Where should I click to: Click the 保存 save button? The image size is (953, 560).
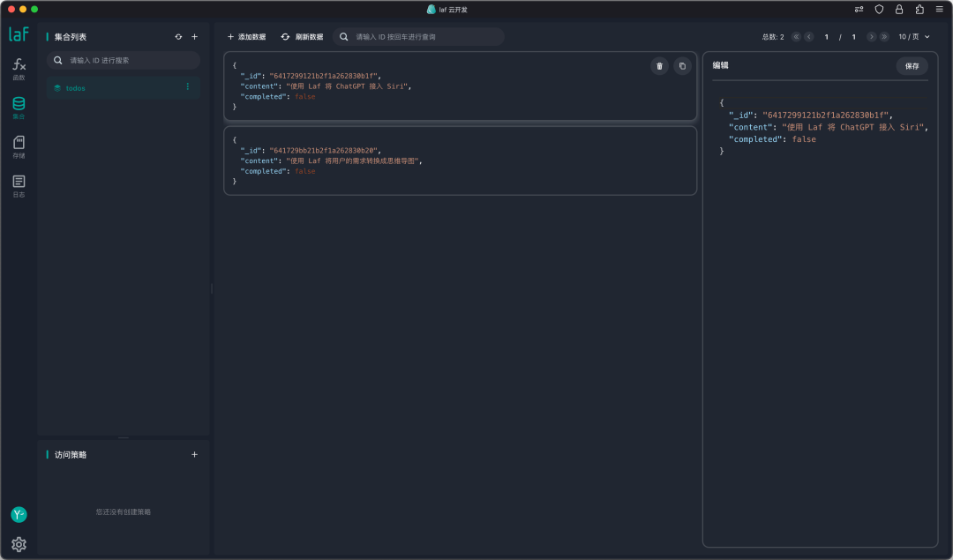click(912, 66)
